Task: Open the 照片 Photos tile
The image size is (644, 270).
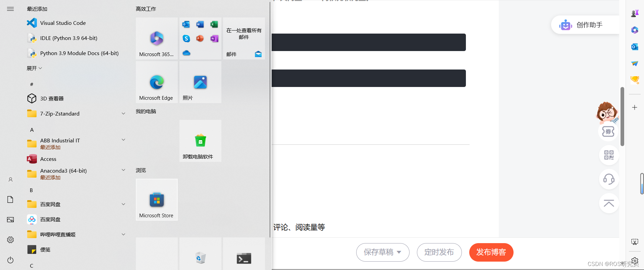Action: pos(200,82)
